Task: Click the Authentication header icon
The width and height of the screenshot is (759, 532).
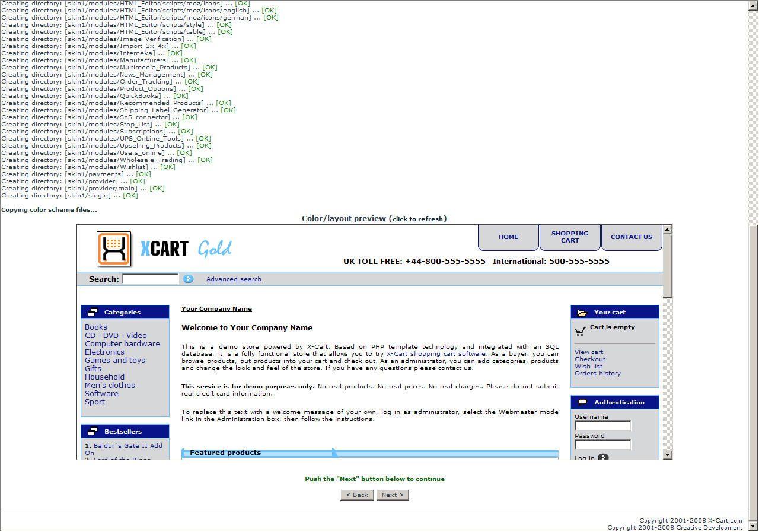Action: (582, 402)
